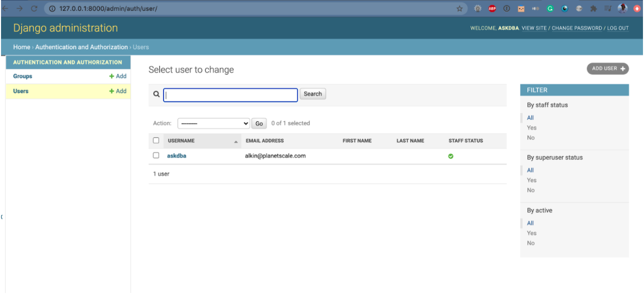Click the Grammarly extension icon

(x=550, y=9)
